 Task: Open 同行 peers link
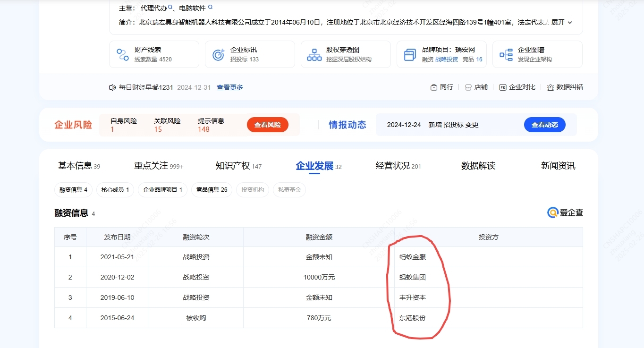tap(442, 87)
